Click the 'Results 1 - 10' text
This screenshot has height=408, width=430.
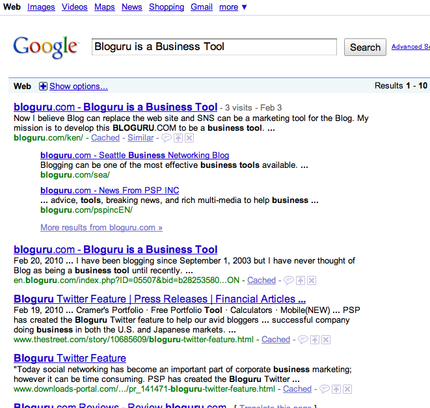[x=401, y=86]
